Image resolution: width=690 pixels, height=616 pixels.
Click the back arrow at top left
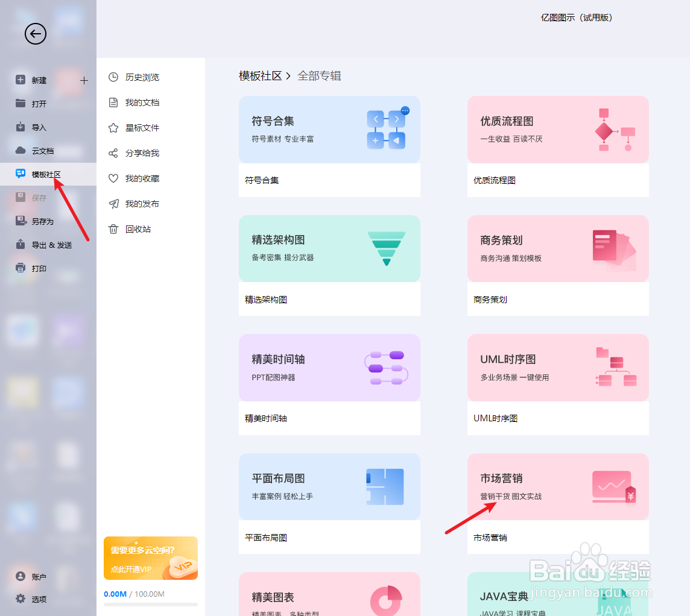pos(35,34)
